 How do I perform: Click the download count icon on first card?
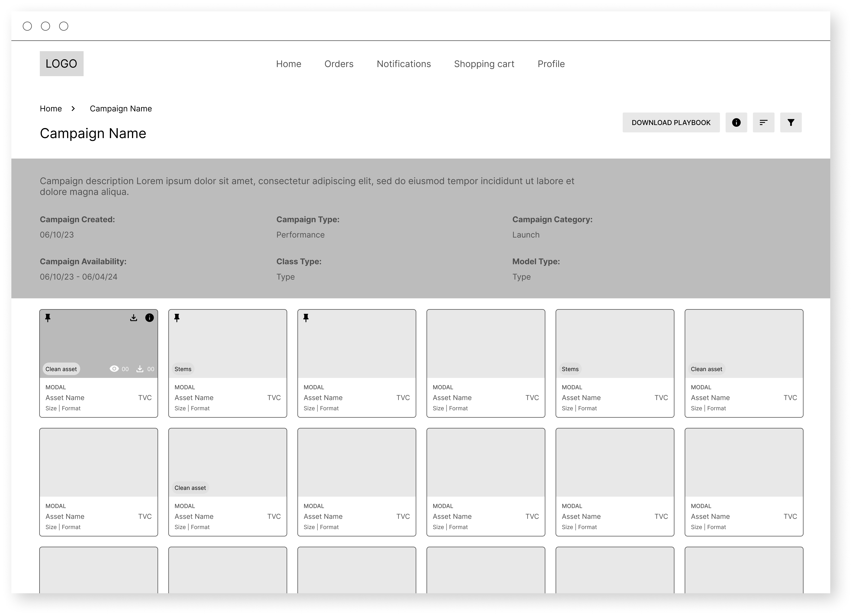[x=140, y=369]
